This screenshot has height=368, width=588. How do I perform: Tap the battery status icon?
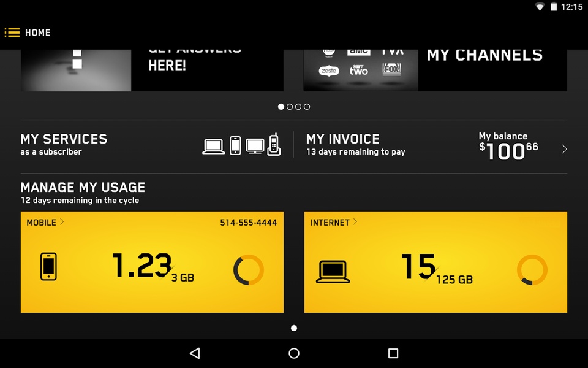tap(554, 7)
